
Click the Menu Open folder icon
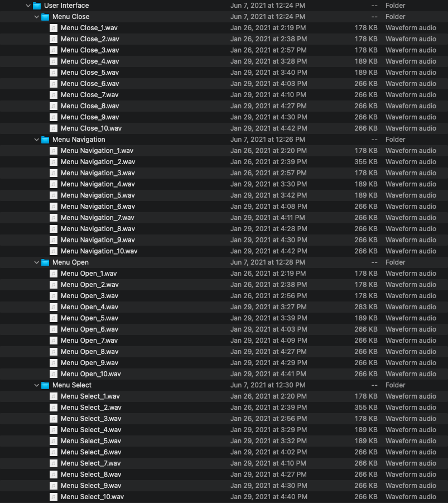pos(45,262)
